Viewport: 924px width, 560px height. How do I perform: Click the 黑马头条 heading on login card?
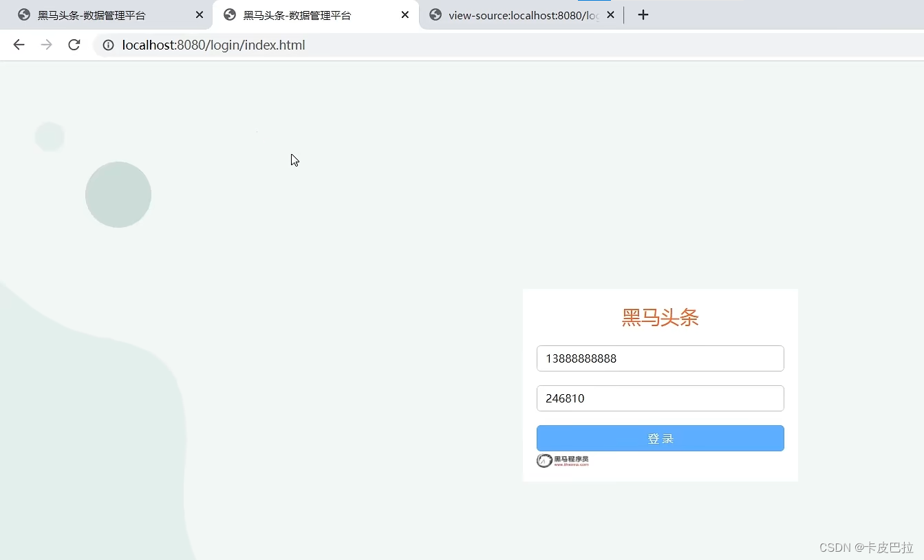660,317
